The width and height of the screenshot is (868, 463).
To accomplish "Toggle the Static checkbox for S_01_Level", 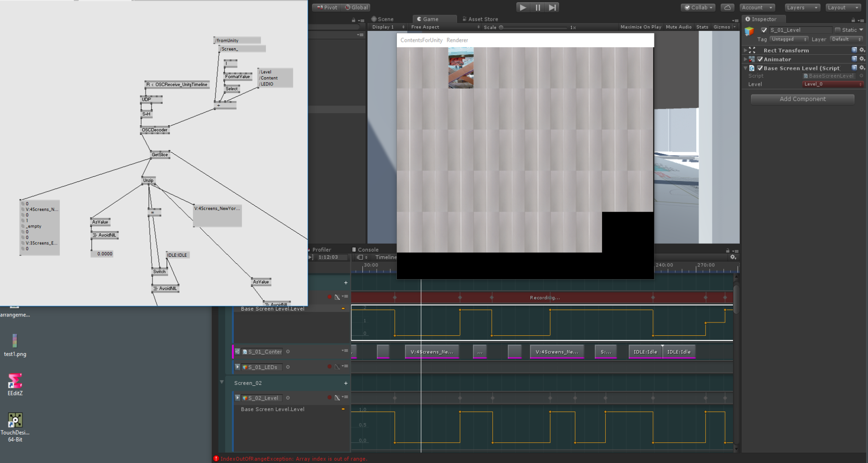I will [838, 30].
